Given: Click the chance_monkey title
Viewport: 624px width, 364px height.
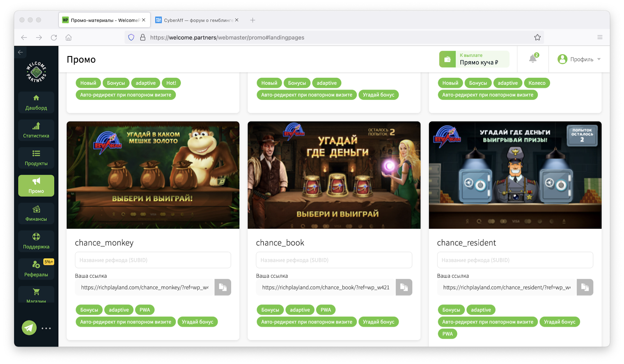Looking at the screenshot, I should point(104,243).
